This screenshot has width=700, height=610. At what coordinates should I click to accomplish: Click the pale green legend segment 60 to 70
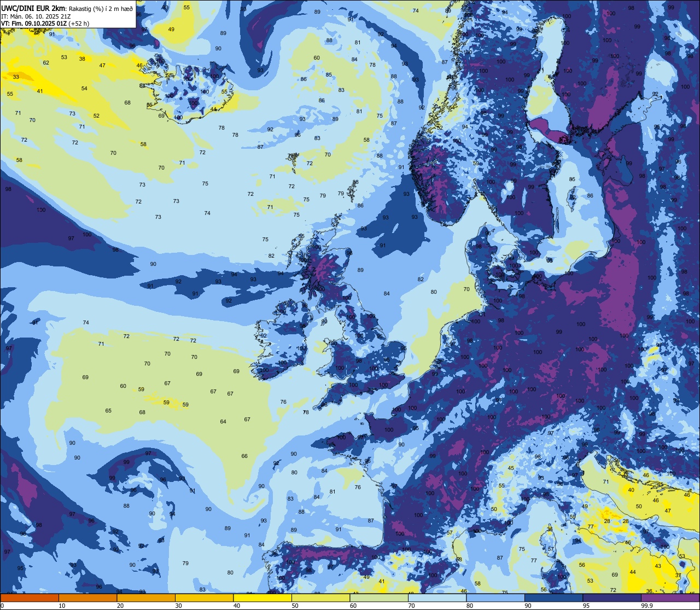[379, 597]
